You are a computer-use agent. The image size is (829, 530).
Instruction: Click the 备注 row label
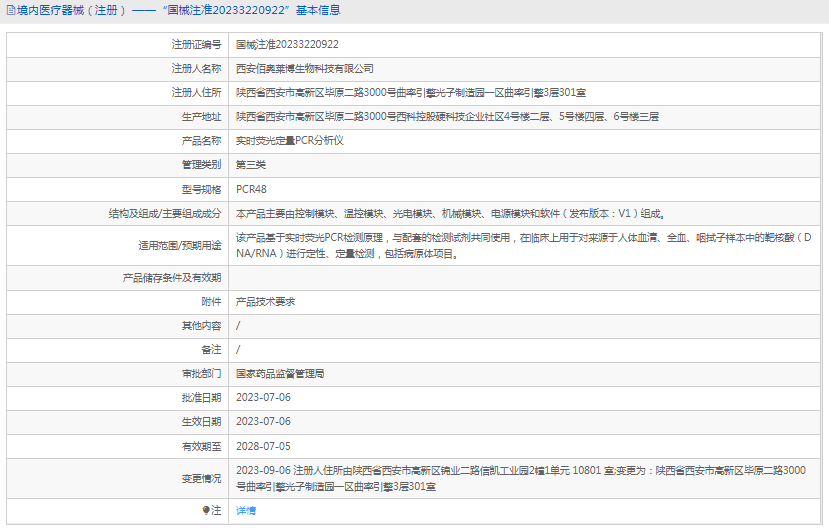[x=211, y=350]
